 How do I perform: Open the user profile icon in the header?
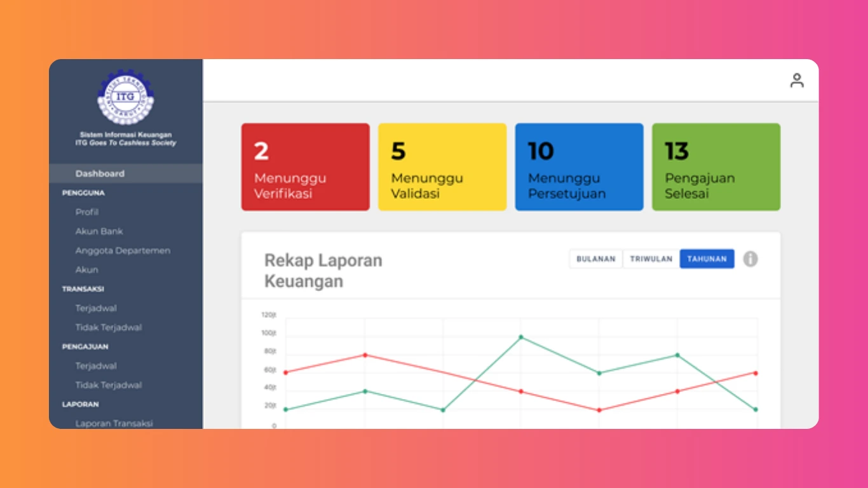point(796,81)
